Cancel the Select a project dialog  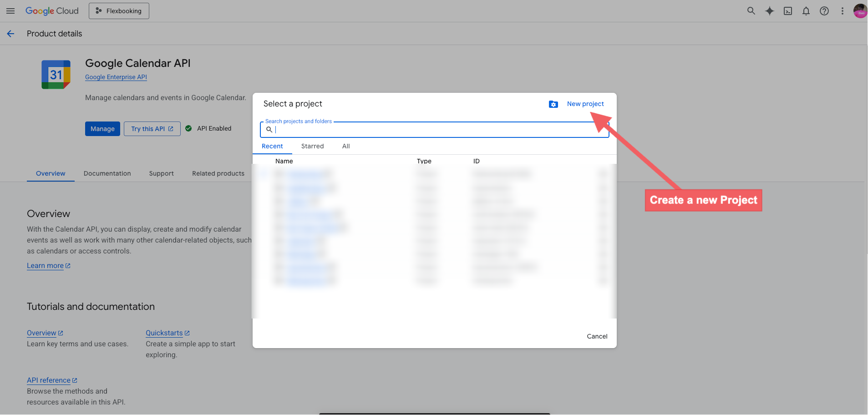(x=597, y=336)
